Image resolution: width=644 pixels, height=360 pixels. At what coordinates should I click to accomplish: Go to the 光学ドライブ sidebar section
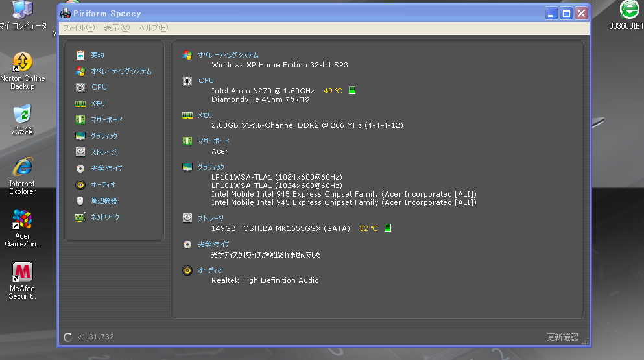[106, 169]
